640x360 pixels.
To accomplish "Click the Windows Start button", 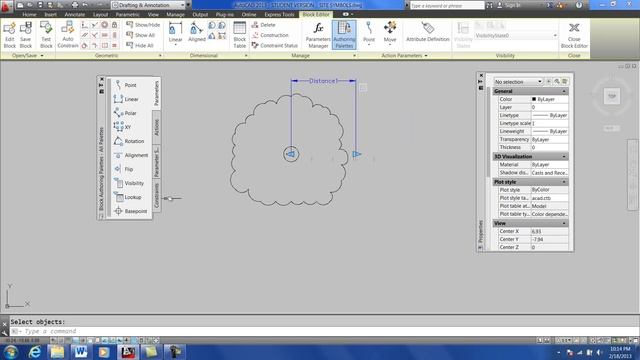I will 11,352.
